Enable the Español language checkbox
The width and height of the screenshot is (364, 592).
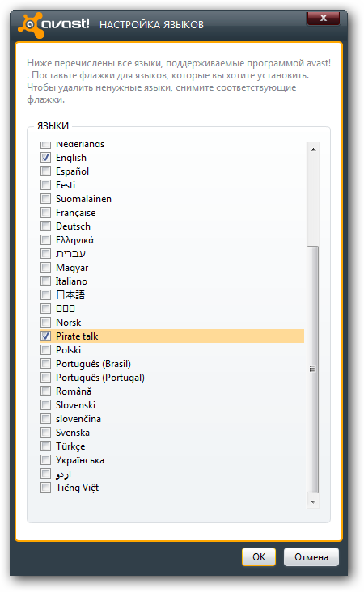[45, 171]
